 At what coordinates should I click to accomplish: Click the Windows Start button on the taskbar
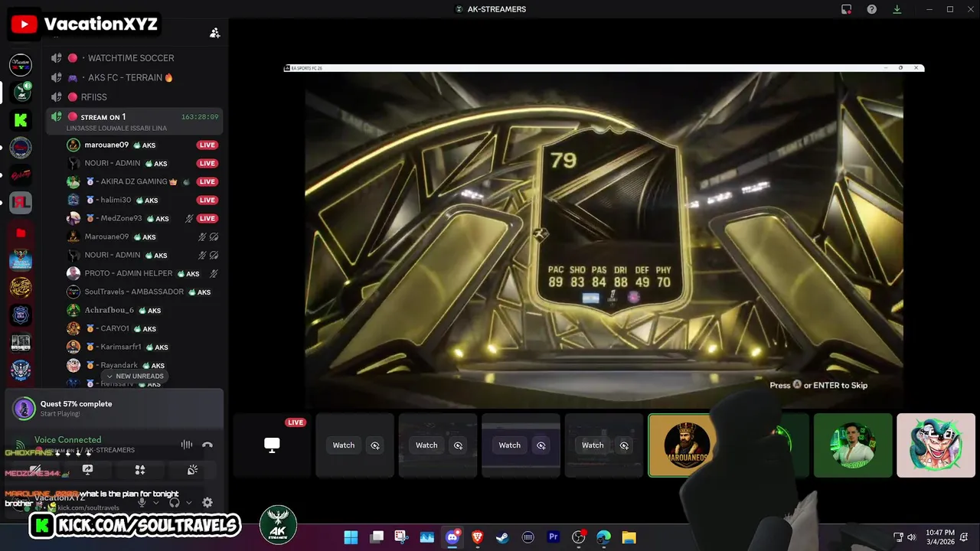351,537
